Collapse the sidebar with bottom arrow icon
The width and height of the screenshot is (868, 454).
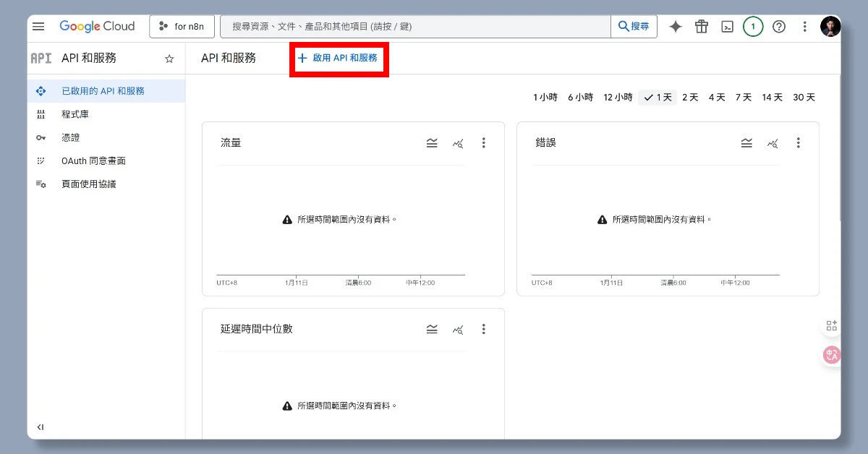(x=41, y=427)
